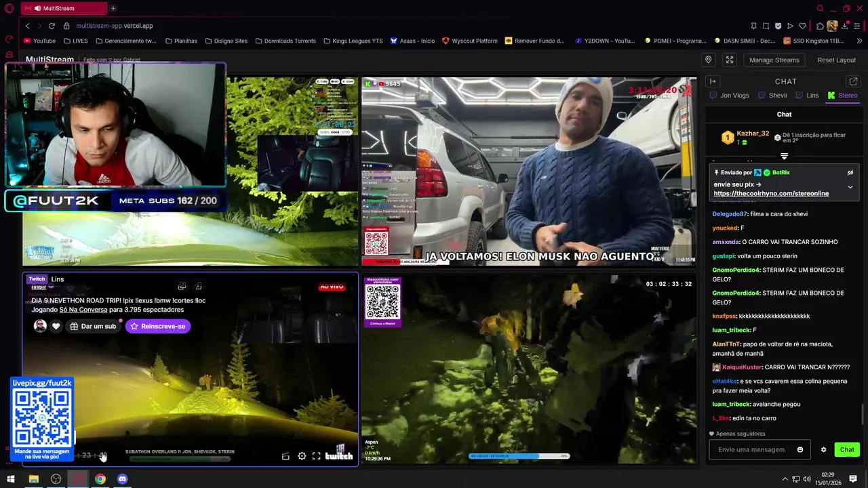Click username AlanTTnT in chat
Viewport: 868px width, 488px height.
pyautogui.click(x=726, y=344)
